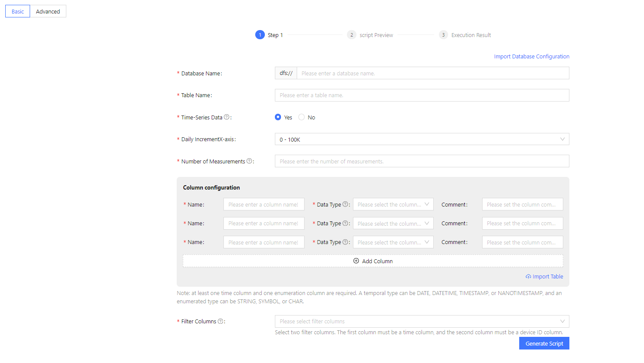This screenshot has height=363, width=644.
Task: Click the Import Table cloud upload icon
Action: pyautogui.click(x=528, y=277)
